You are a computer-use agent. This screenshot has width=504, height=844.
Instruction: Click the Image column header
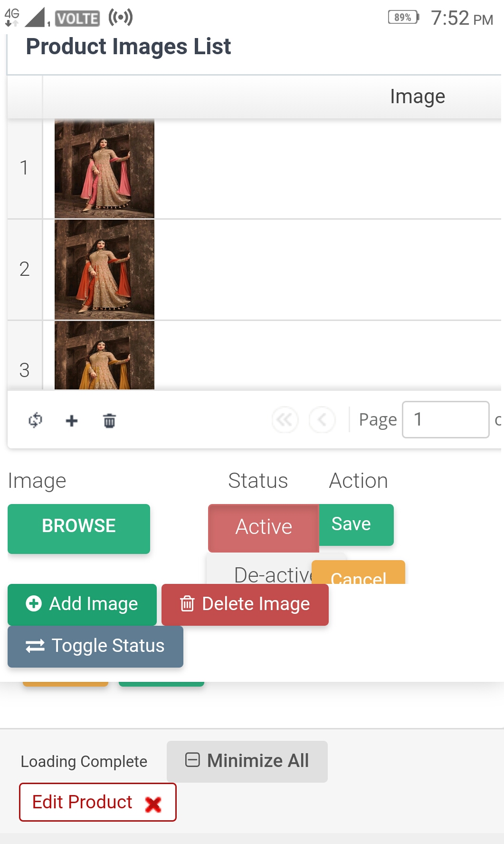[x=417, y=97]
